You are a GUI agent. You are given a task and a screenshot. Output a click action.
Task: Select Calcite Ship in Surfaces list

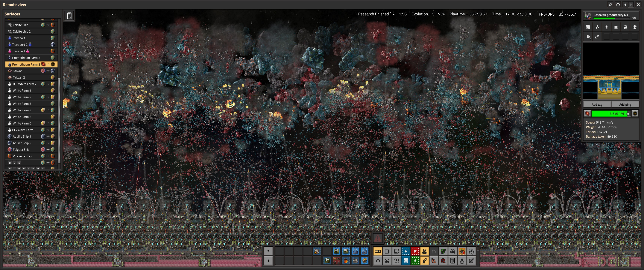coord(31,25)
